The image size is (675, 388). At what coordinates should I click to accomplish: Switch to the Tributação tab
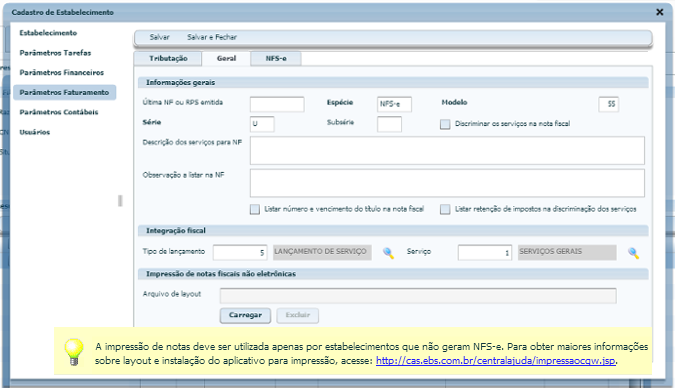coord(168,59)
